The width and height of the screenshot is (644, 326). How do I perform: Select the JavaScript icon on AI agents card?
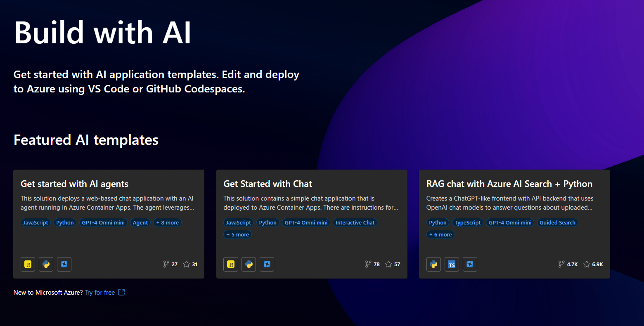(28, 264)
